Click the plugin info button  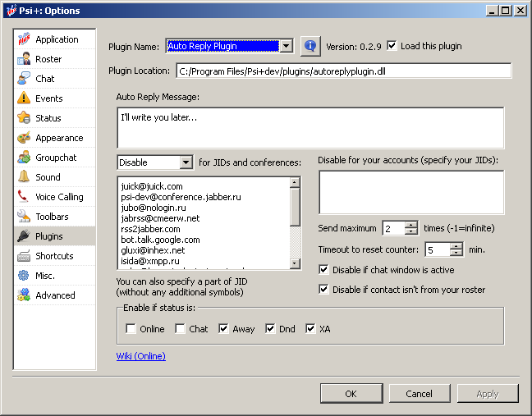pyautogui.click(x=310, y=46)
